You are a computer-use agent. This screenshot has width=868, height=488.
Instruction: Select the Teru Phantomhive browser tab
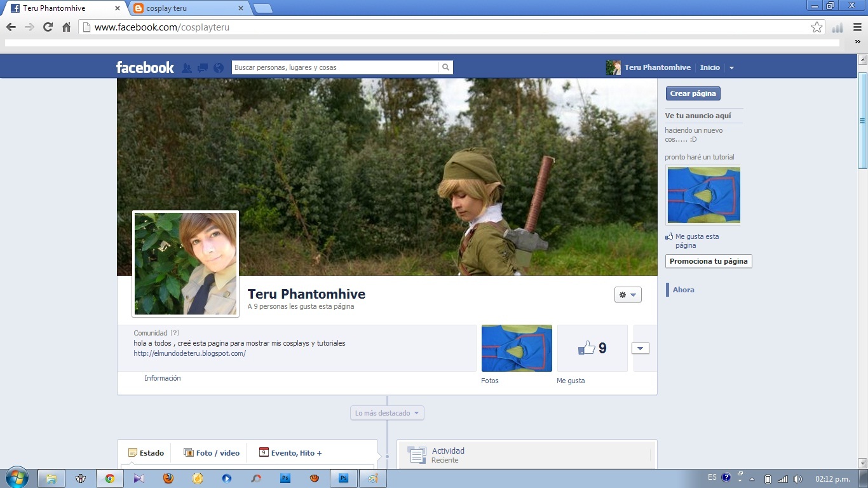click(x=65, y=8)
